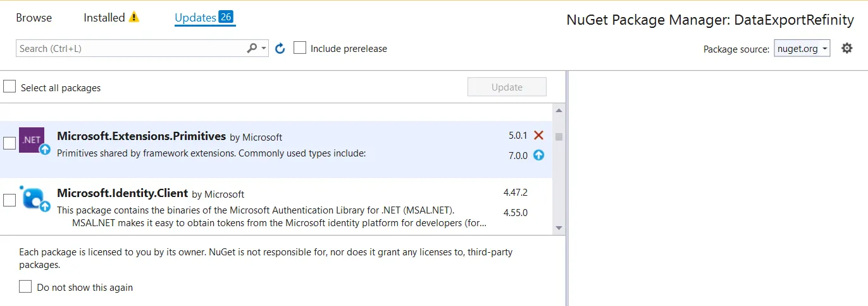Check the Microsoft.Extensions.Primitives package checkbox

click(x=9, y=143)
